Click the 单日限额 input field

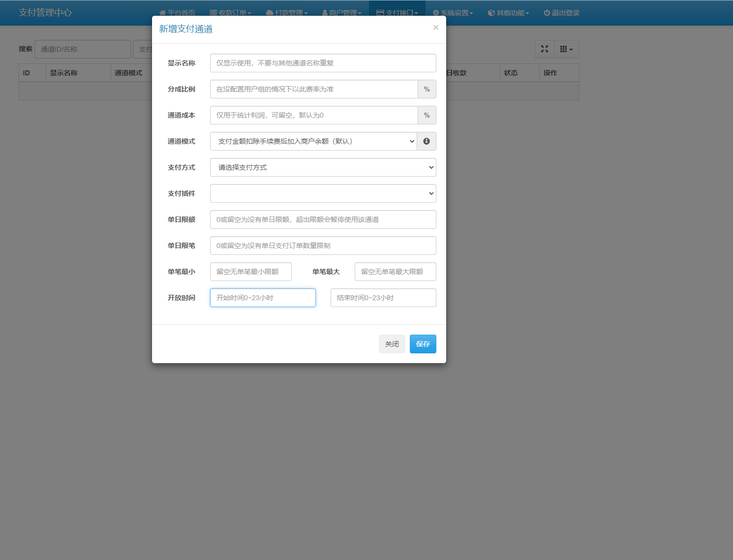pyautogui.click(x=323, y=219)
